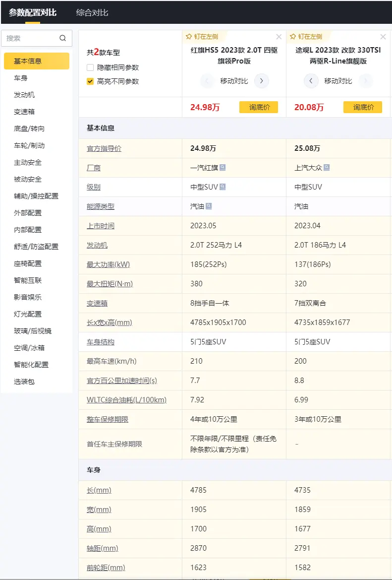Screen dimensions: 392x580
Task: Switch to the 综合对比 tab
Action: (92, 12)
